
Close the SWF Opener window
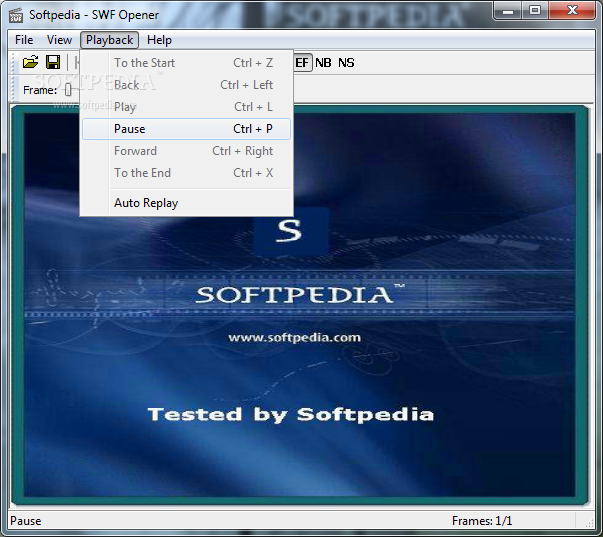pyautogui.click(x=572, y=11)
